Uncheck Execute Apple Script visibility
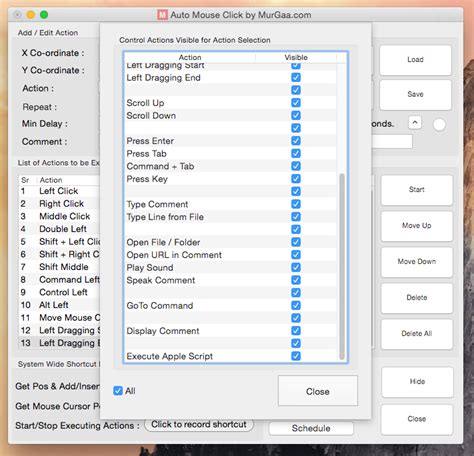This screenshot has height=456, width=474. point(296,356)
